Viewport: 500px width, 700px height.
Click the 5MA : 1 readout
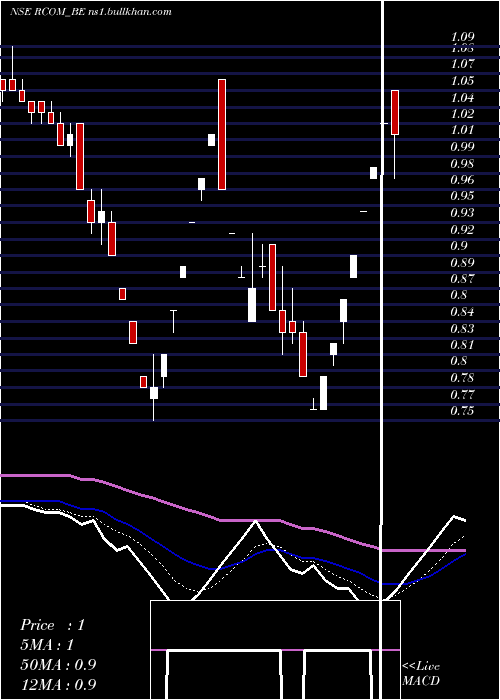(47, 645)
